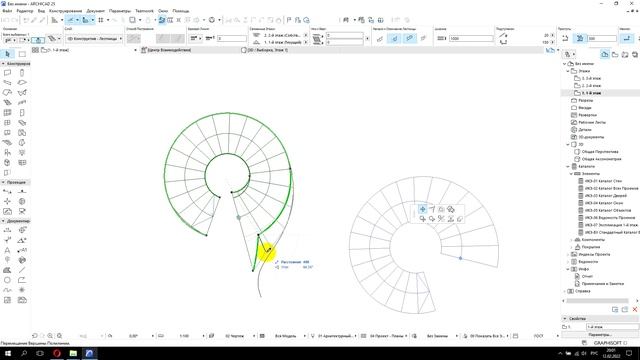Click the move node icon in pet palette
The image size is (640, 360).
click(x=422, y=209)
